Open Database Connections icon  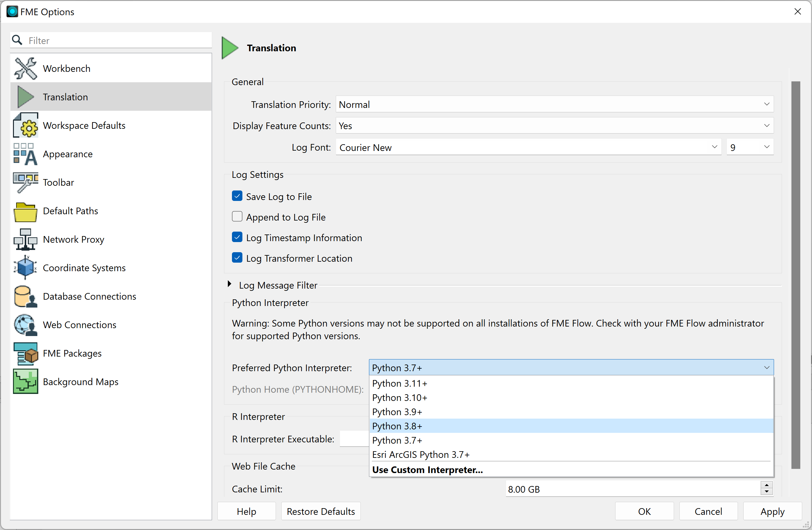pyautogui.click(x=25, y=296)
